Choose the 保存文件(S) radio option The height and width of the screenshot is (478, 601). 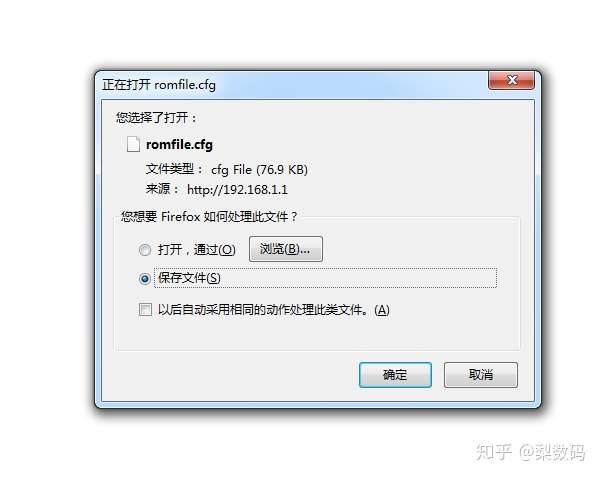145,279
